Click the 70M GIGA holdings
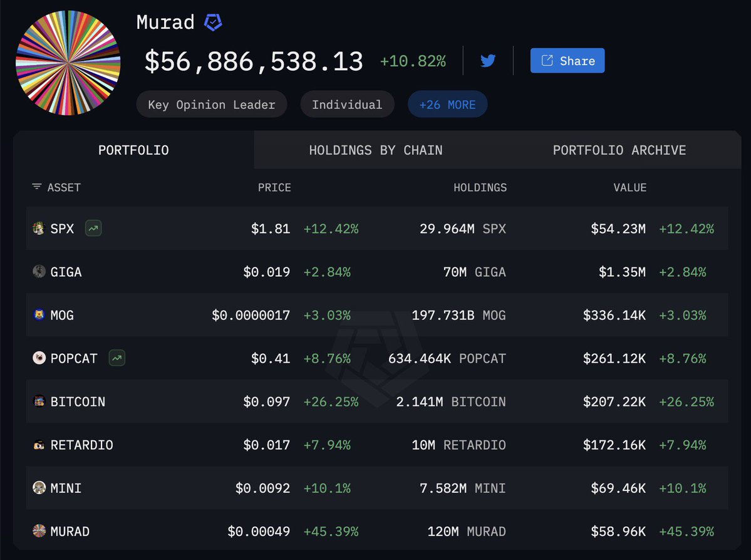This screenshot has width=751, height=560. point(475,272)
